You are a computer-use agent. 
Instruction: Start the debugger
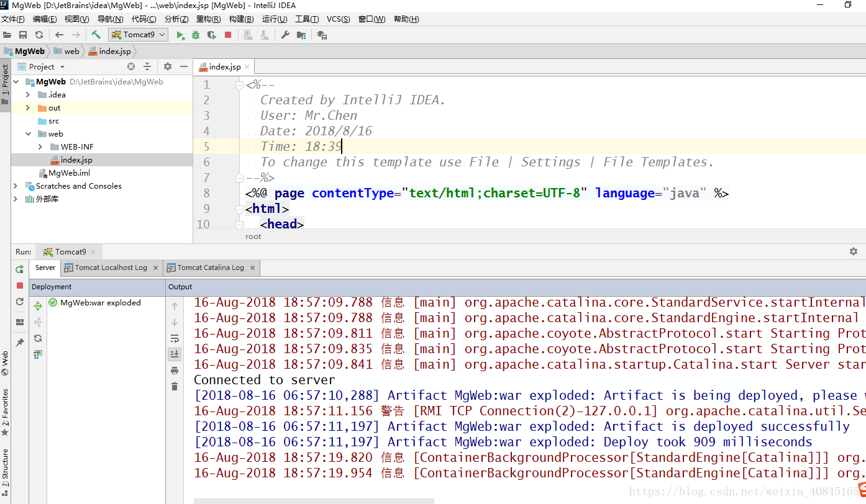point(196,35)
